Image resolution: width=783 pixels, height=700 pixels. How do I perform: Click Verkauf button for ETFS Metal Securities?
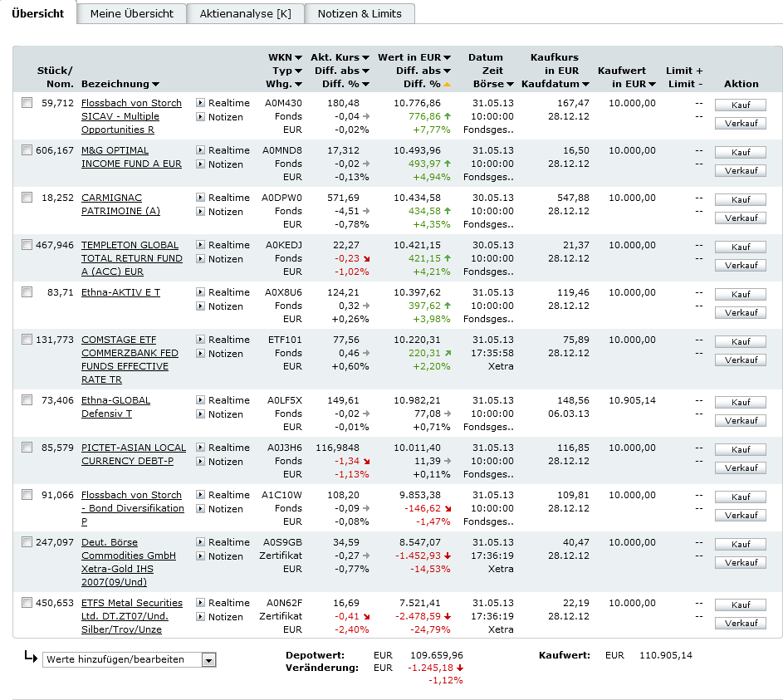click(x=741, y=623)
